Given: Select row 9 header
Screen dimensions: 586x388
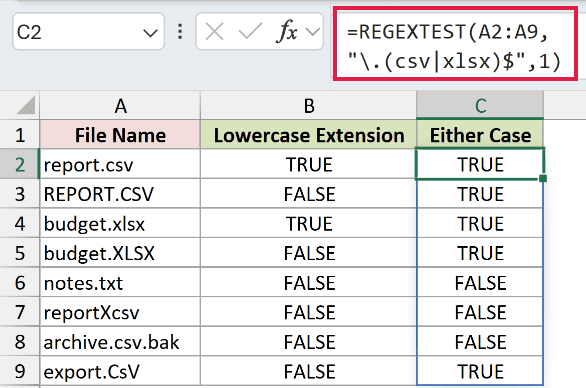Looking at the screenshot, I should (20, 371).
